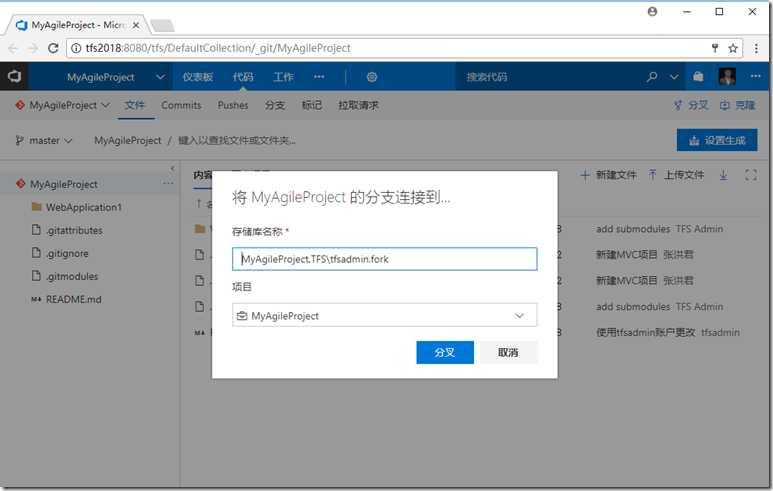
Task: Click the file path search box after breadcrumb
Action: (x=237, y=140)
